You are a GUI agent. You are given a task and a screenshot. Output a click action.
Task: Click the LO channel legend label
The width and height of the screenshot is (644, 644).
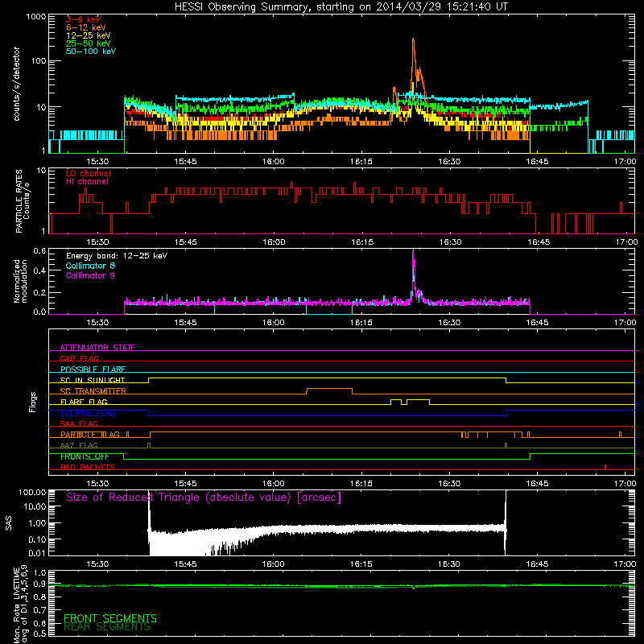click(x=89, y=173)
